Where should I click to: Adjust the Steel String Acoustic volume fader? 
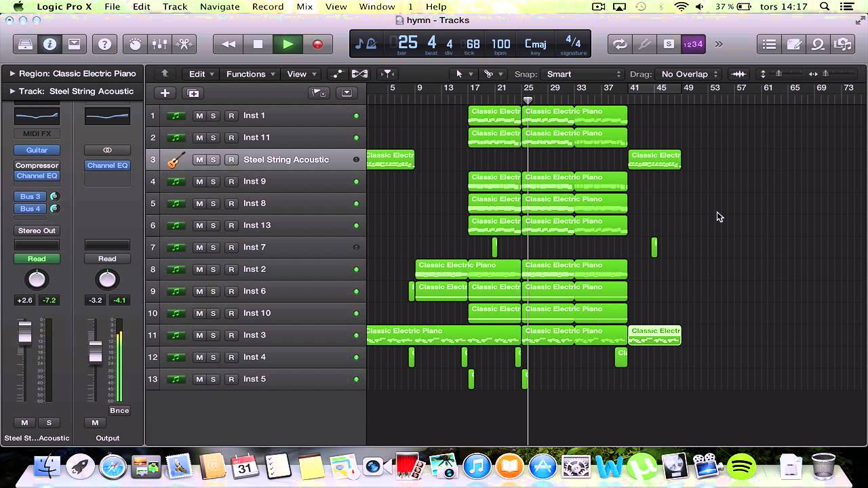coord(24,332)
